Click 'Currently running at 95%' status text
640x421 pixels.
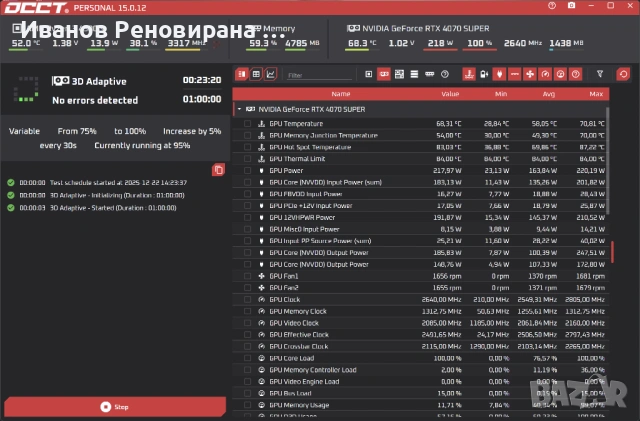pyautogui.click(x=142, y=145)
